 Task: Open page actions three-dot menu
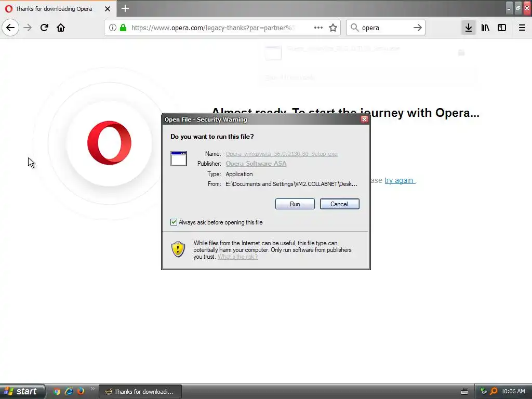[318, 28]
